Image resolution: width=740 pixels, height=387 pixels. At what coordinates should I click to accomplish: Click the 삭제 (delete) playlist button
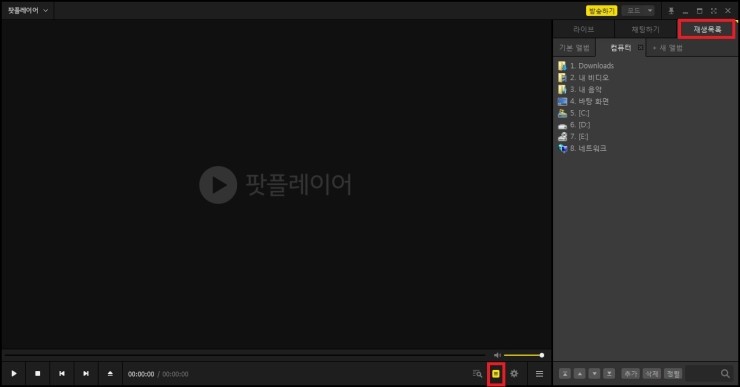click(652, 374)
